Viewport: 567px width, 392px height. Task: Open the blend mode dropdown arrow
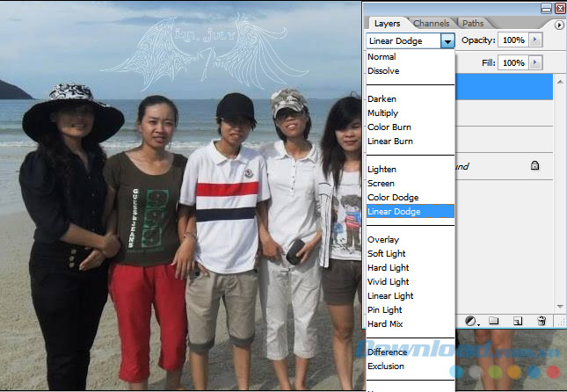tap(447, 41)
